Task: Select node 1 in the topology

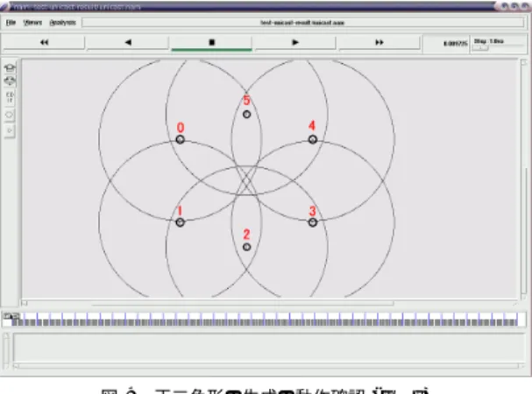Action: click(x=181, y=222)
